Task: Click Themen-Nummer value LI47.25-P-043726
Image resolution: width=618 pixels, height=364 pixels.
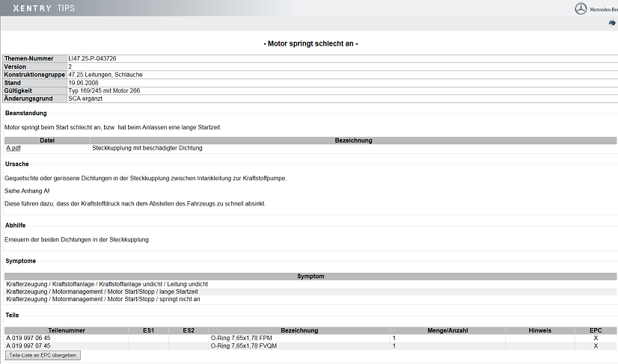Action: pyautogui.click(x=92, y=58)
